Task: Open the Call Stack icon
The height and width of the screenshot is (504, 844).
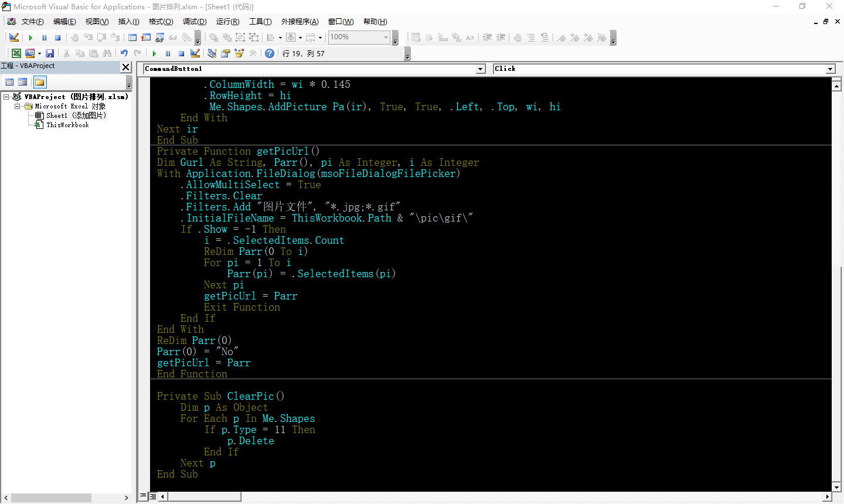Action: pos(186,37)
